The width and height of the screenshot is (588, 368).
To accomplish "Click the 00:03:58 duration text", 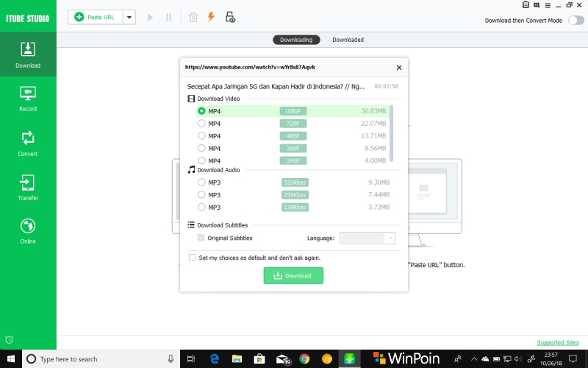I will (x=387, y=86).
